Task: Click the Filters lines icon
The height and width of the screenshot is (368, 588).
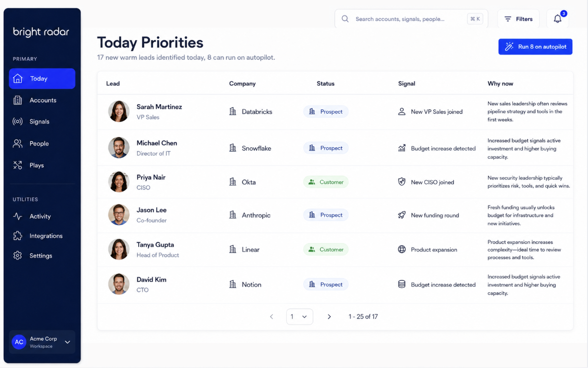Action: (508, 19)
